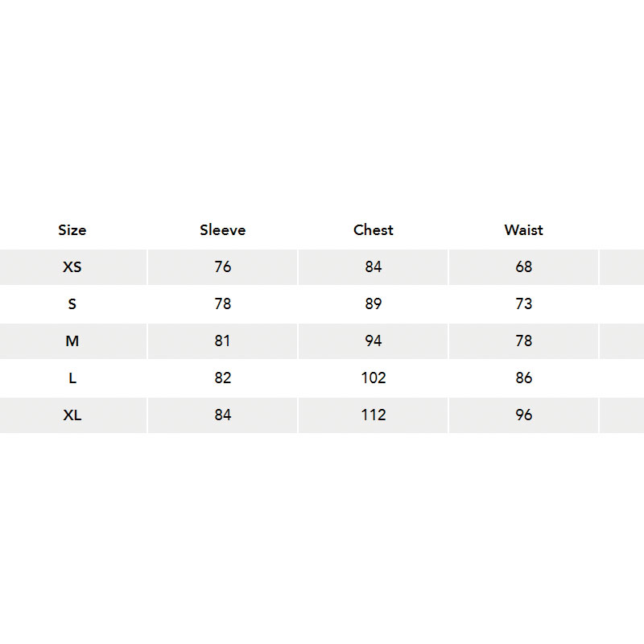Click the XL chest value 112
644x644 pixels.
coord(374,415)
